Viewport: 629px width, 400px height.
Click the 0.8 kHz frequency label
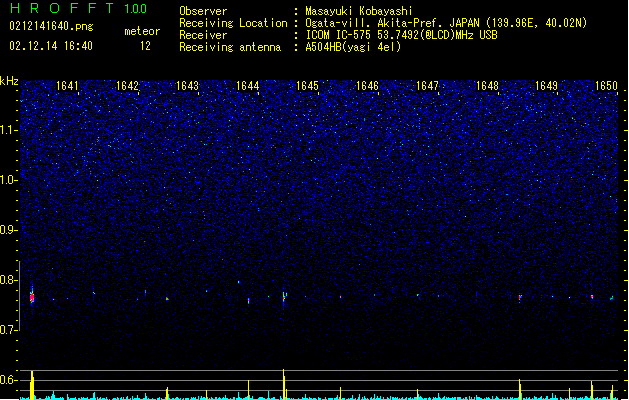[9, 280]
